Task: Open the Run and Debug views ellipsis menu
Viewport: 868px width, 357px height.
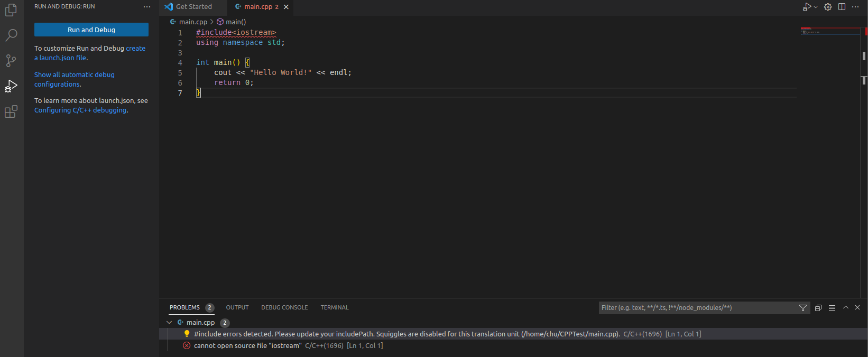Action: click(x=147, y=7)
